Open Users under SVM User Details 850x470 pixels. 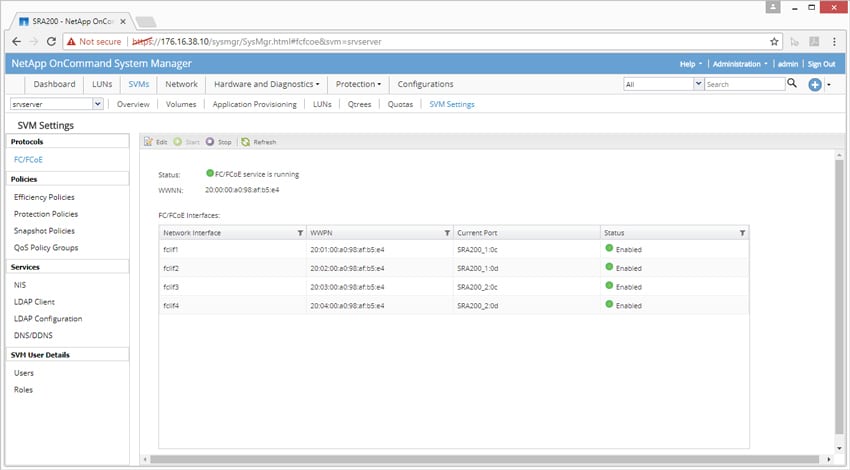24,373
